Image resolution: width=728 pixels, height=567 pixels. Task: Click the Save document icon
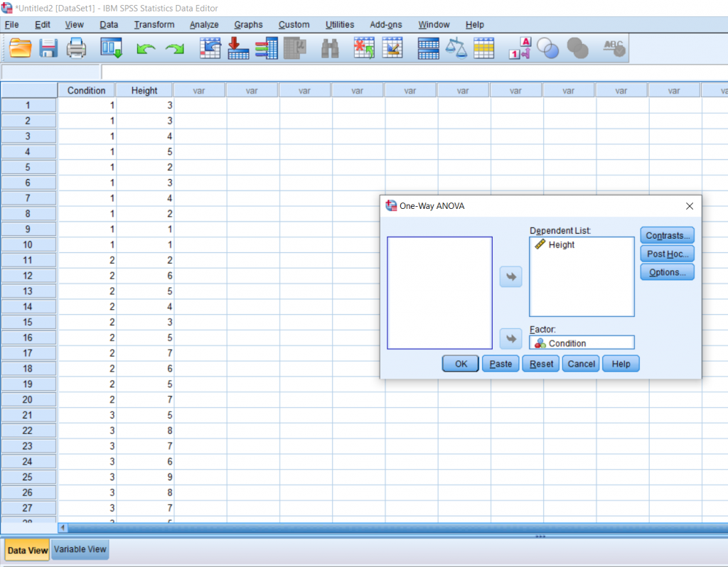pyautogui.click(x=48, y=48)
